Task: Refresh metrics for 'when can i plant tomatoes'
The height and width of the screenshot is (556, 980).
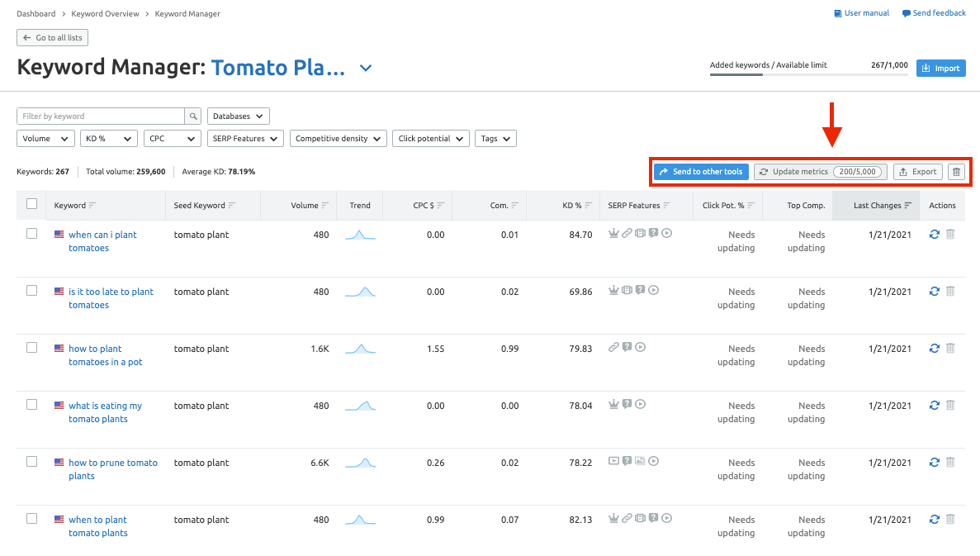Action: click(935, 235)
